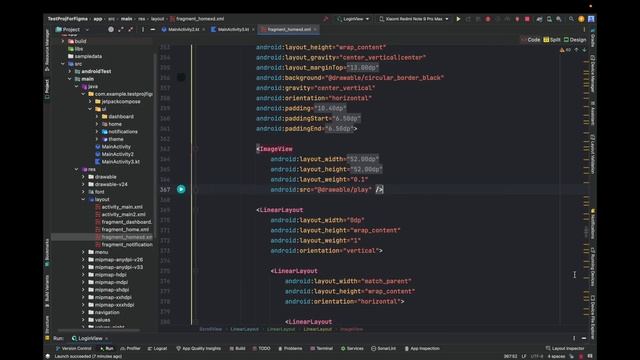Open the Version Control tool window
Image resolution: width=640 pixels, height=360 pixels.
pyautogui.click(x=73, y=349)
